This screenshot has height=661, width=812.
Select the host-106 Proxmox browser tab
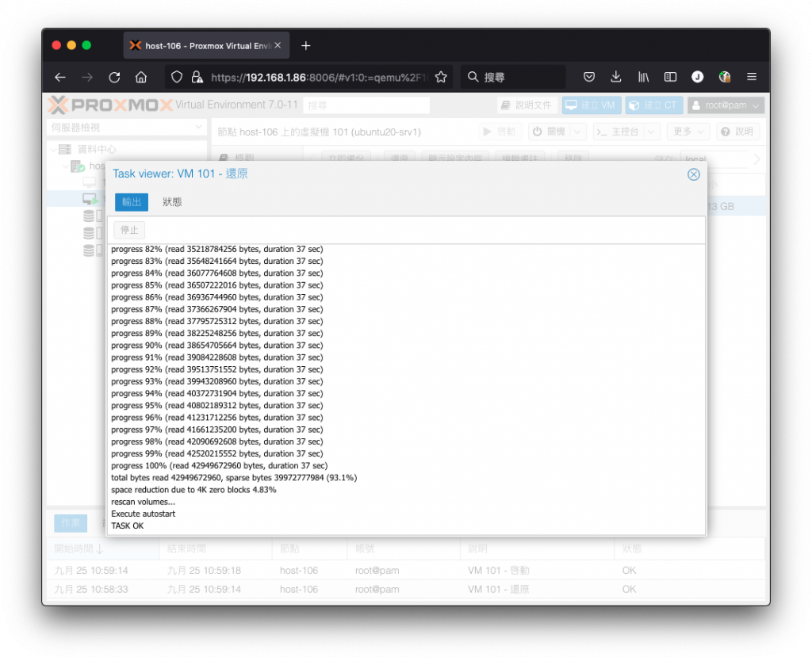[206, 45]
